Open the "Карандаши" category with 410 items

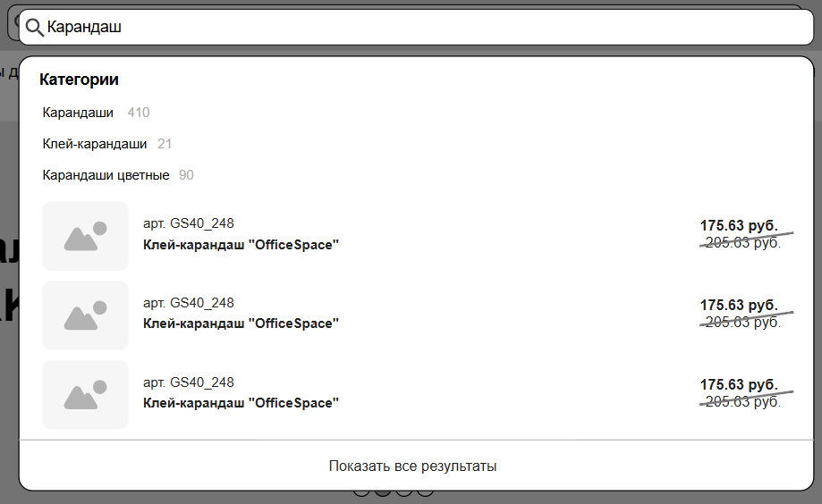click(78, 113)
